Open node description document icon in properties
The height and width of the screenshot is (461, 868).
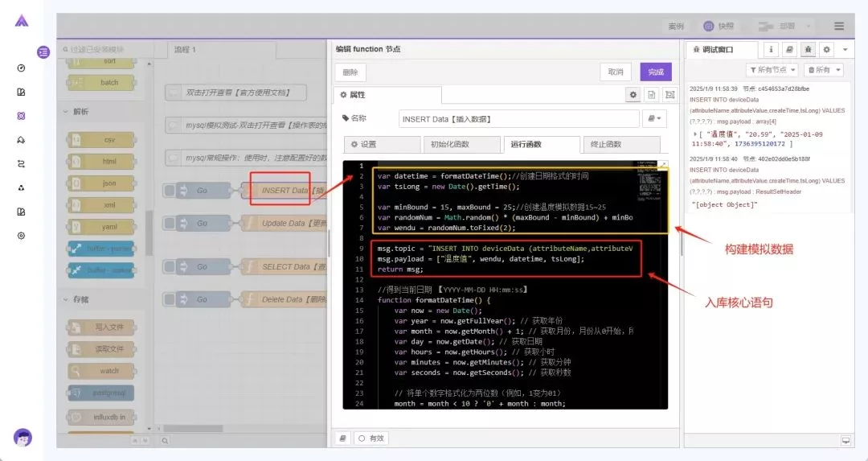click(651, 95)
